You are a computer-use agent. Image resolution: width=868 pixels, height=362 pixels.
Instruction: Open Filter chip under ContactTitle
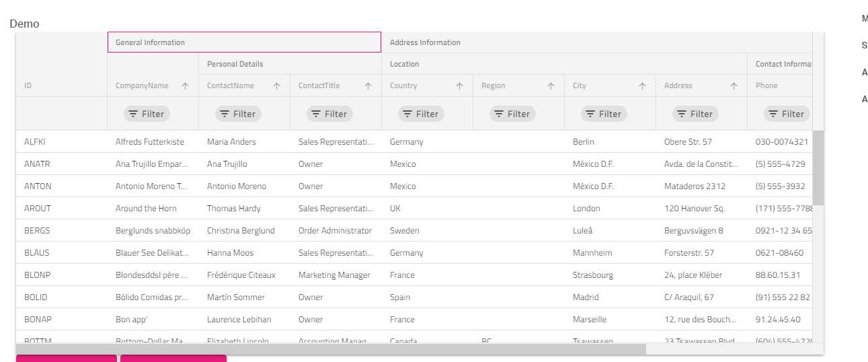click(x=329, y=114)
